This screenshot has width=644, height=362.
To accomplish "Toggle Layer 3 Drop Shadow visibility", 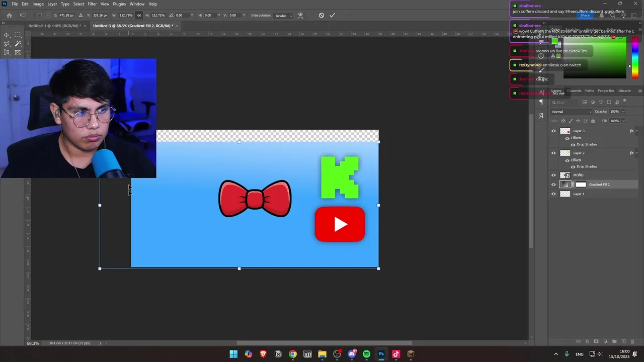I will pos(573,145).
